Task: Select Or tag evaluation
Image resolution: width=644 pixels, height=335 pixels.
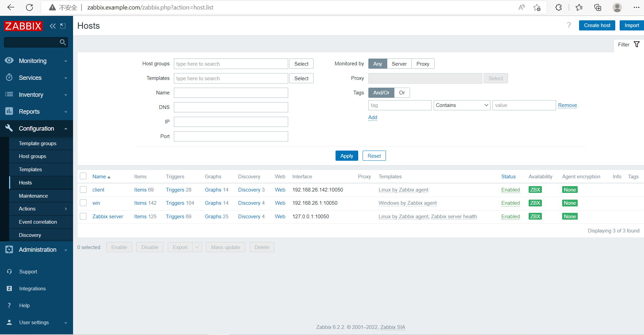Action: (x=402, y=93)
